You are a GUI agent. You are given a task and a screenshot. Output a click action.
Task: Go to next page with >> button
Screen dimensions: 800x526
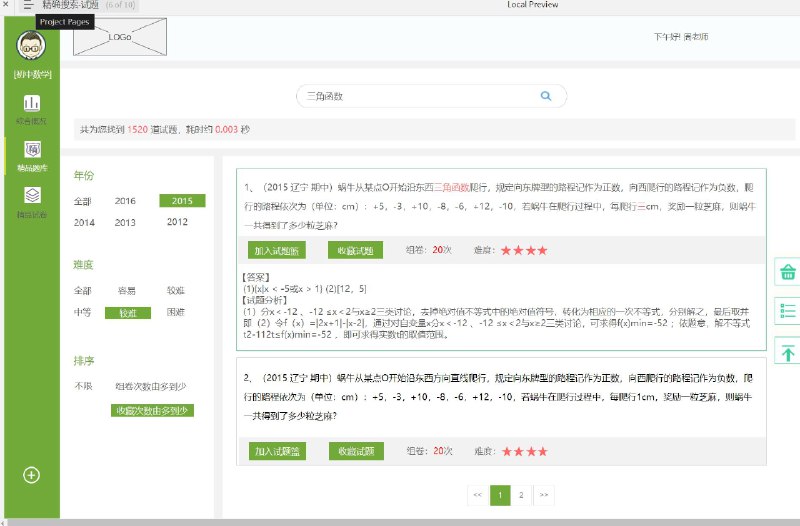[544, 495]
